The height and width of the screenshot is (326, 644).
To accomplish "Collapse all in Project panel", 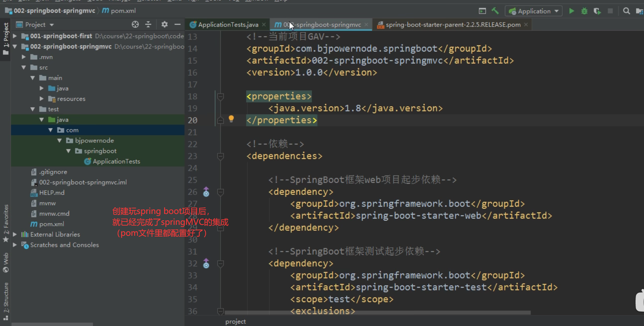I will [148, 24].
